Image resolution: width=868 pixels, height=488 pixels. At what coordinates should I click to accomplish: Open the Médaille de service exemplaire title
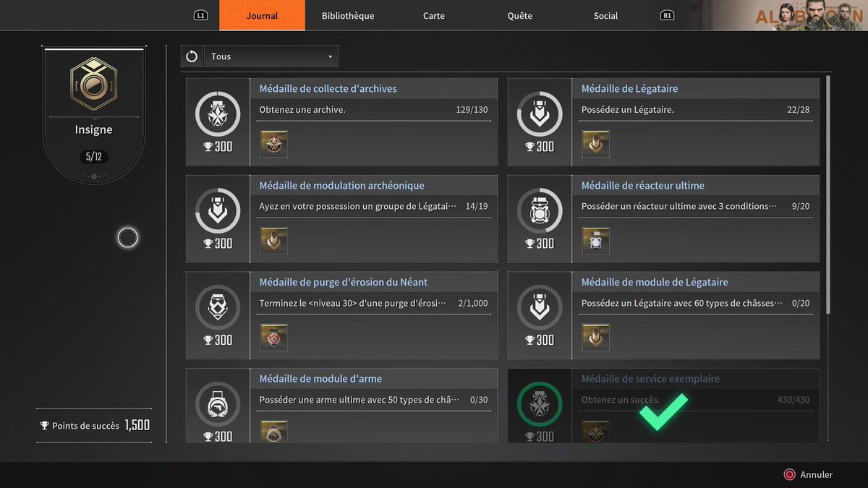pos(650,379)
